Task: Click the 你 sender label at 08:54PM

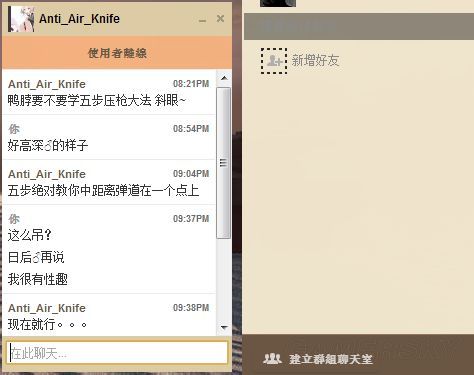Action: coord(14,129)
